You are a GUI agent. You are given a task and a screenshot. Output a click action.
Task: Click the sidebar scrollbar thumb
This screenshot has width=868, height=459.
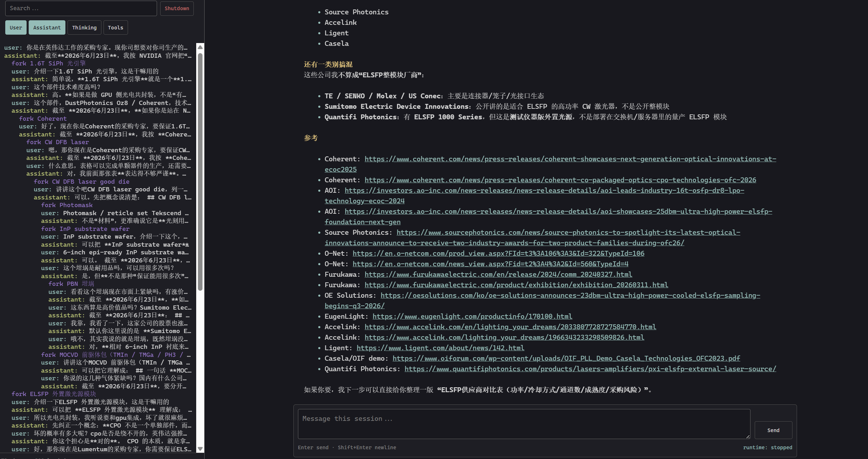[200, 171]
